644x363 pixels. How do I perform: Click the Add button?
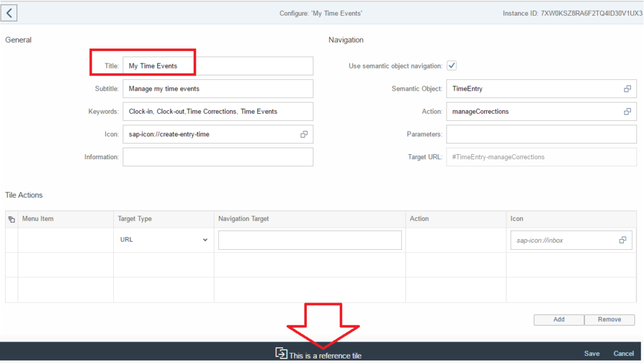click(559, 320)
